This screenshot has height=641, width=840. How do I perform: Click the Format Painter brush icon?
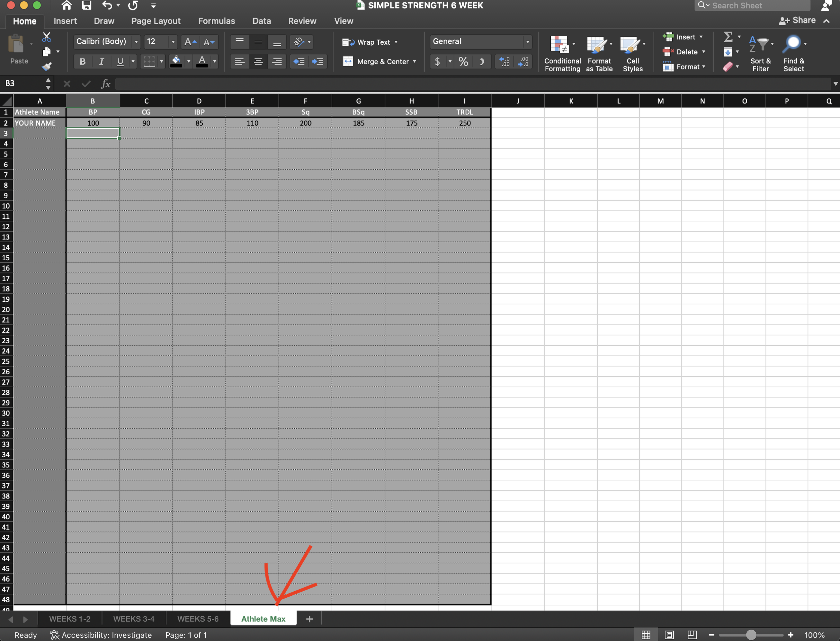point(47,67)
